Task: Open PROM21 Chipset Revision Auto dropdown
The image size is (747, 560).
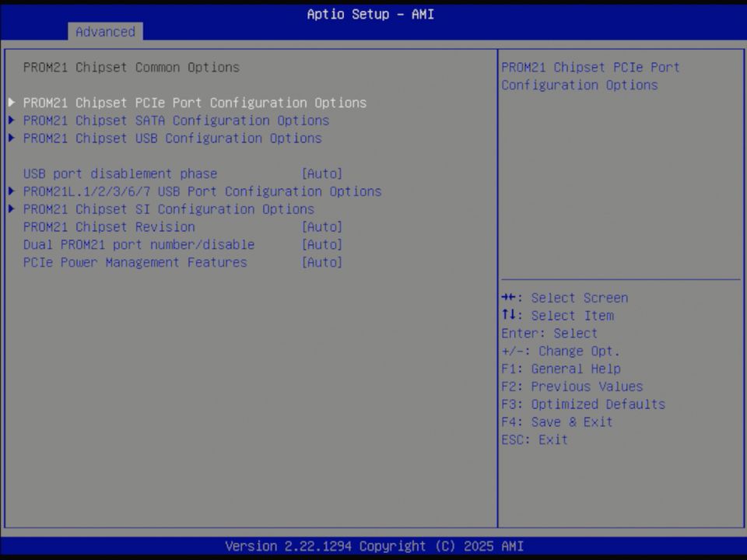Action: [322, 226]
